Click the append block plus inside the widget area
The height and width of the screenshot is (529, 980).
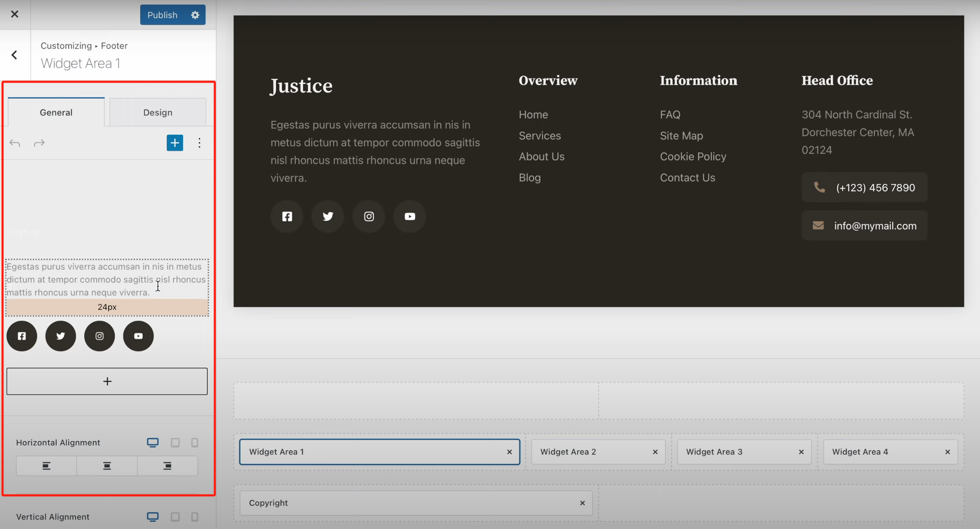tap(107, 381)
